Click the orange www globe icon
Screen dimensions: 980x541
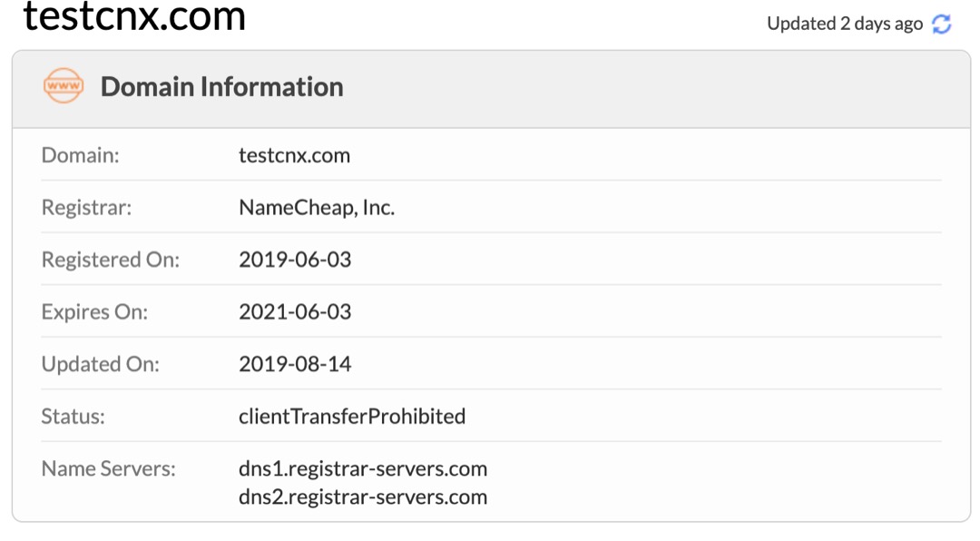64,85
